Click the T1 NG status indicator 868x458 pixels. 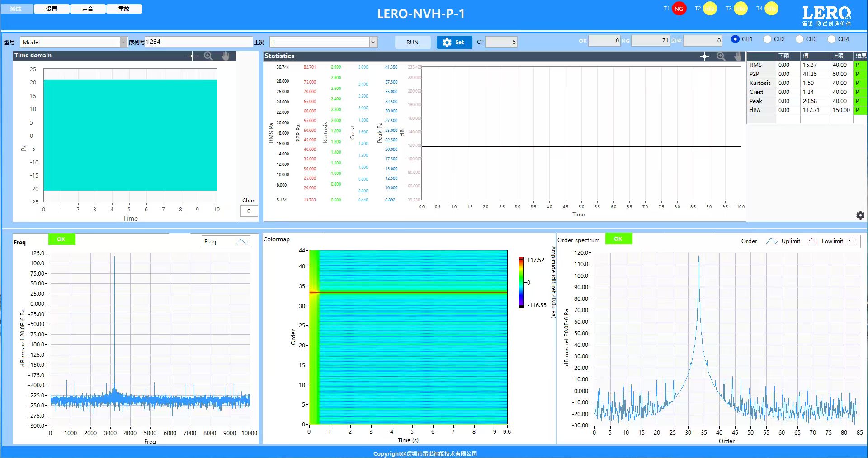[x=679, y=9]
